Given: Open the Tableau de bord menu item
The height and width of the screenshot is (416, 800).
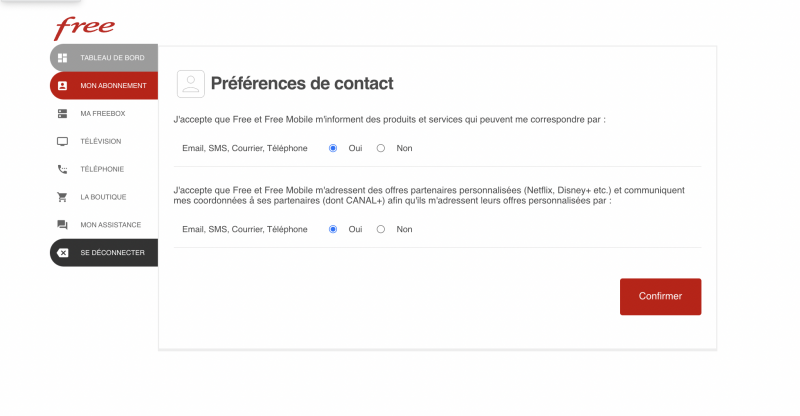Looking at the screenshot, I should click(x=113, y=58).
